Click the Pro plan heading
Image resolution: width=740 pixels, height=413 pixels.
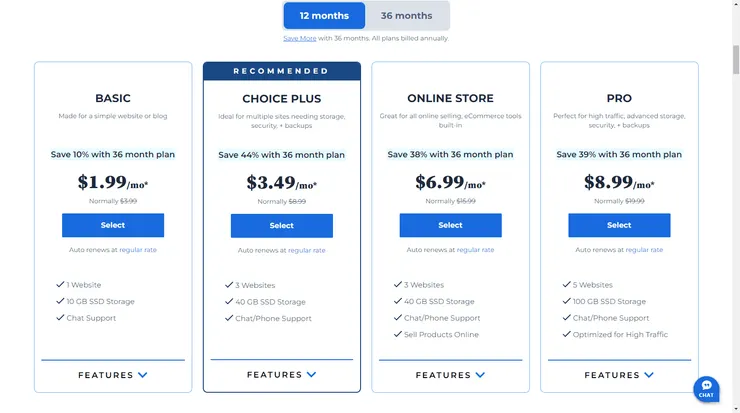(x=619, y=98)
